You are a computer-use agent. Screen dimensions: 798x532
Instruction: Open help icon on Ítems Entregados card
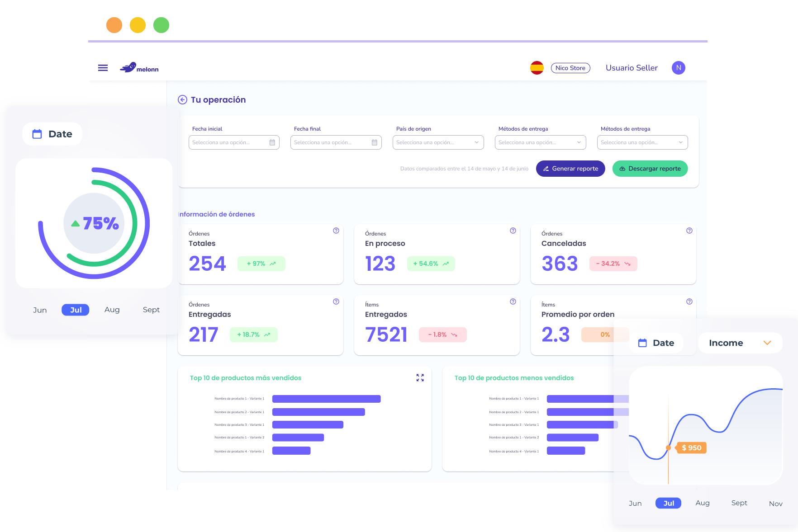pos(513,301)
